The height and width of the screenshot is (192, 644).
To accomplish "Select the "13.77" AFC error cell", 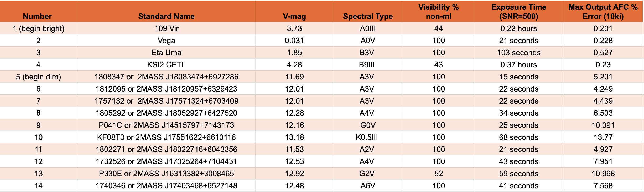I will coord(603,137).
